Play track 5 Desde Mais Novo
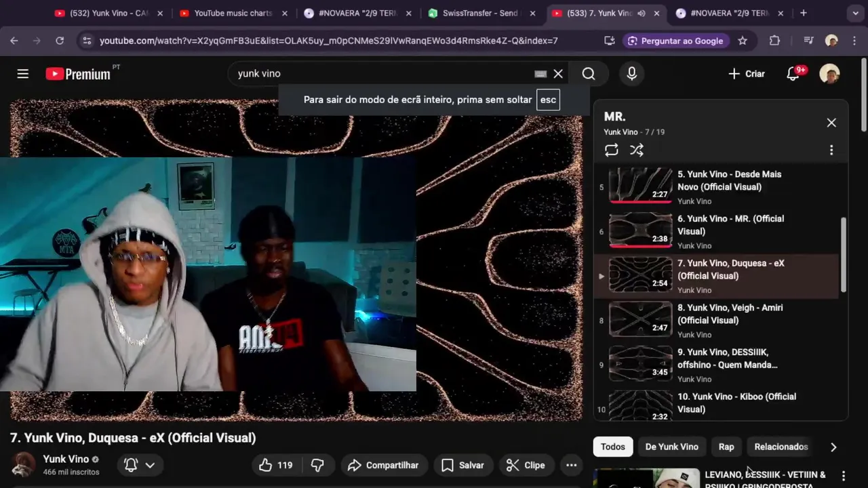The height and width of the screenshot is (488, 868). click(x=717, y=186)
